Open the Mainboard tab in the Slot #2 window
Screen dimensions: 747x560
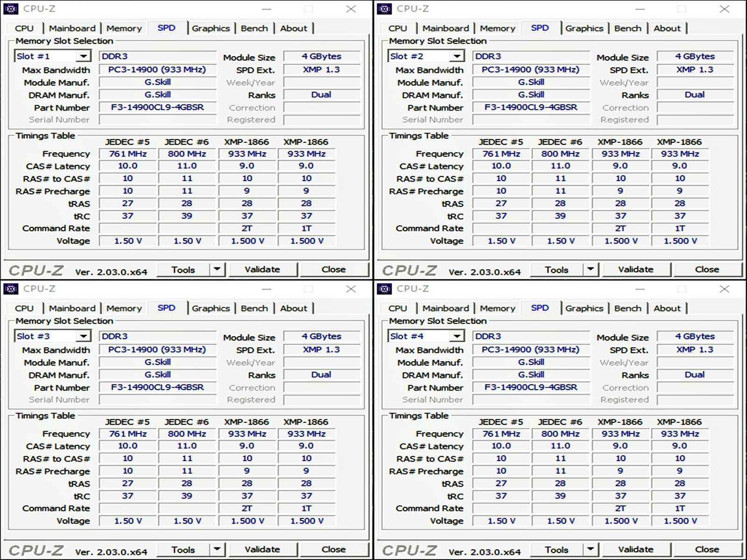446,28
